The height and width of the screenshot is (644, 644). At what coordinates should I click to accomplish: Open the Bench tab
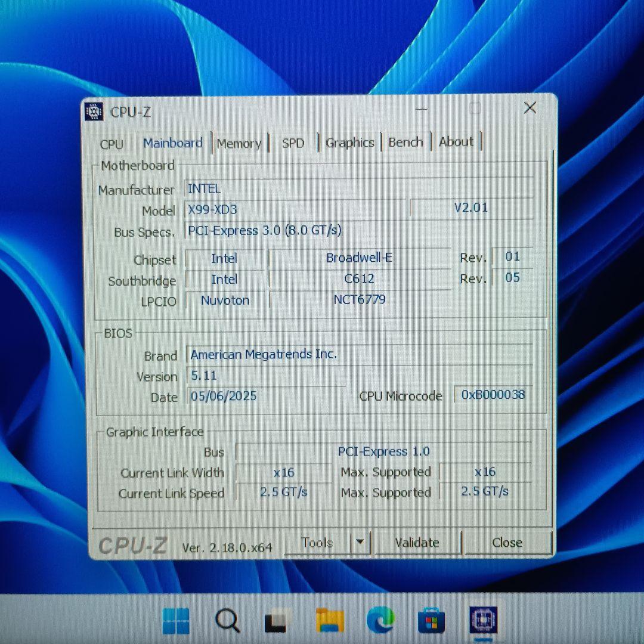pyautogui.click(x=406, y=142)
